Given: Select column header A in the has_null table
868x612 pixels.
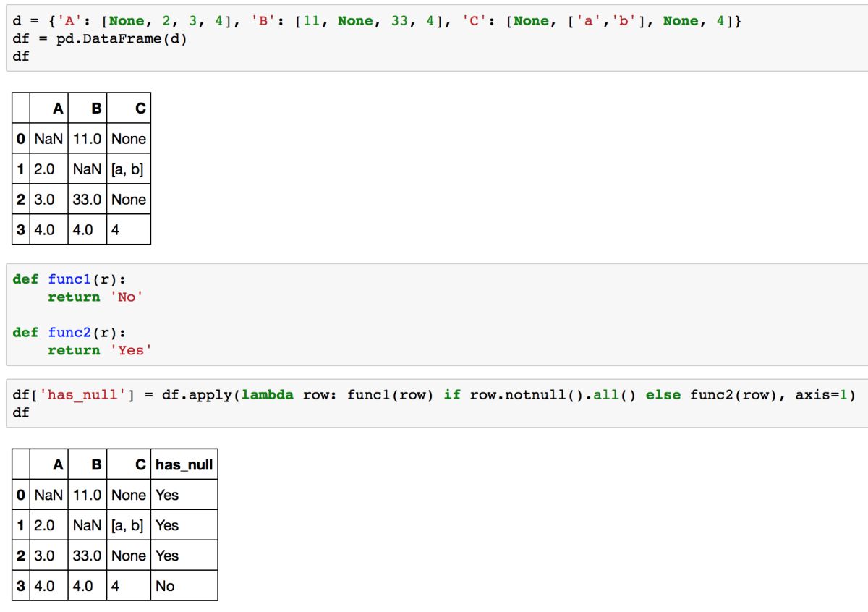Looking at the screenshot, I should tap(48, 464).
